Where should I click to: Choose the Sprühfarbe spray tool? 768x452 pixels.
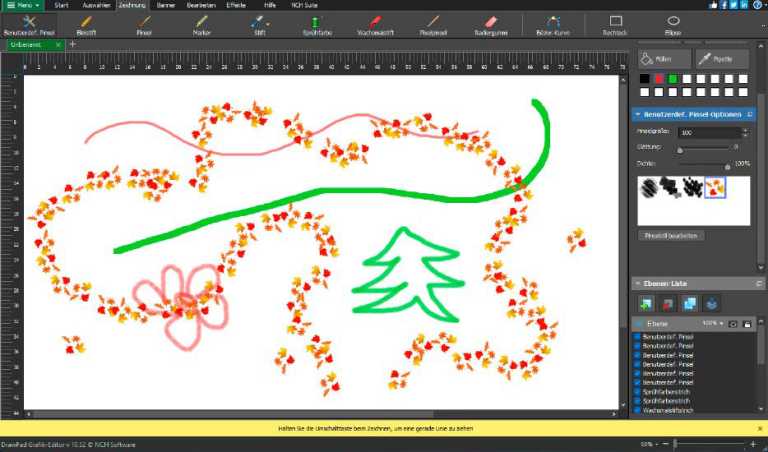pos(316,24)
